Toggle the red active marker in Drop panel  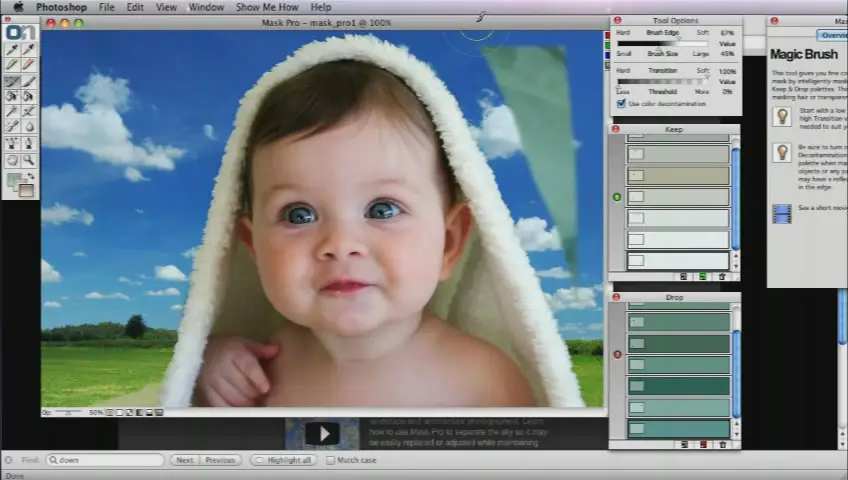pyautogui.click(x=618, y=355)
